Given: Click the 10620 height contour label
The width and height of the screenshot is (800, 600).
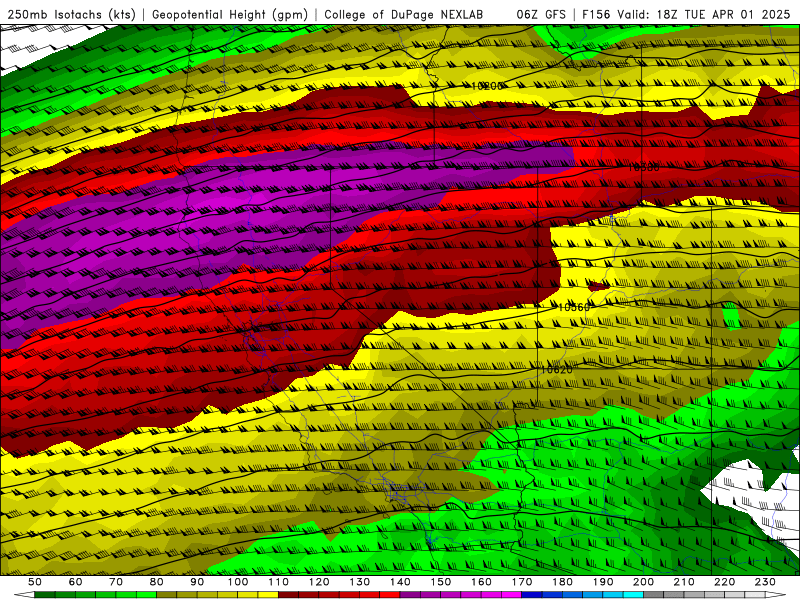Looking at the screenshot, I should (x=557, y=369).
